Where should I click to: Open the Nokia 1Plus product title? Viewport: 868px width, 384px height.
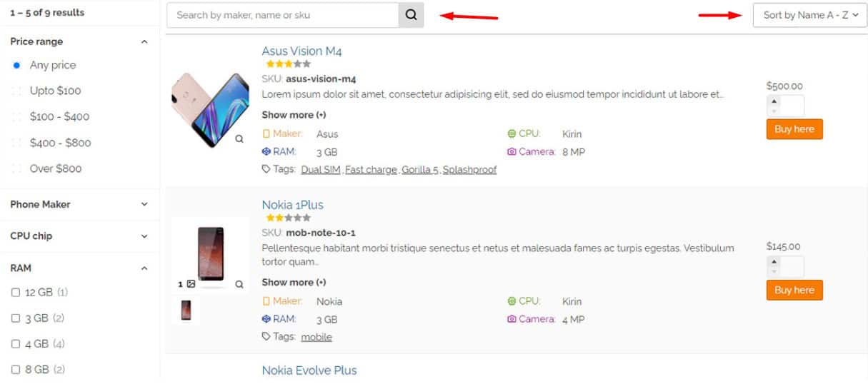click(292, 205)
